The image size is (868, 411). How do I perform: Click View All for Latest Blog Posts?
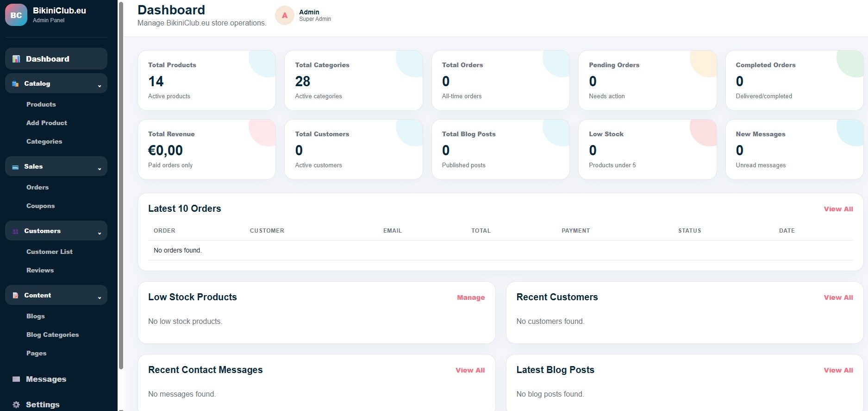click(x=838, y=370)
